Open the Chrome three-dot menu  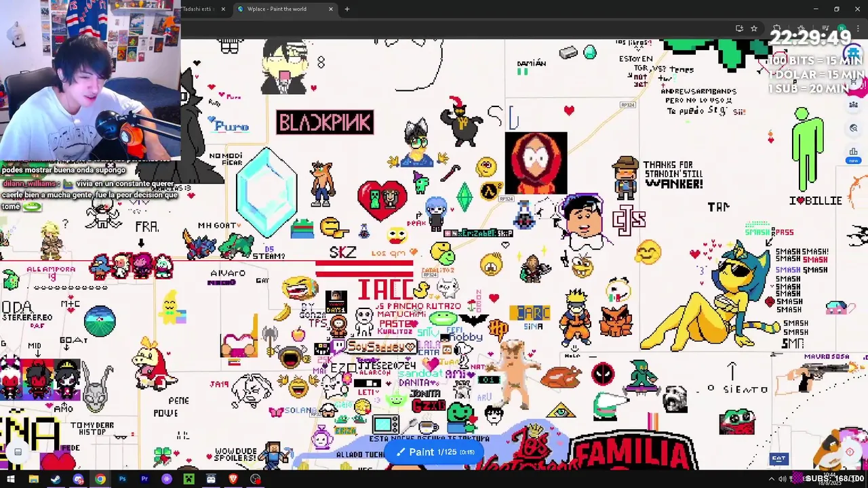pos(858,28)
